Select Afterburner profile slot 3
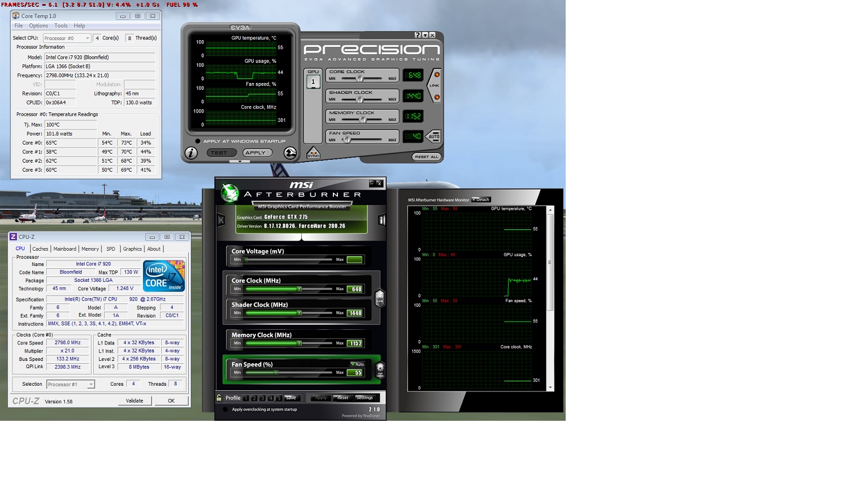 click(262, 398)
